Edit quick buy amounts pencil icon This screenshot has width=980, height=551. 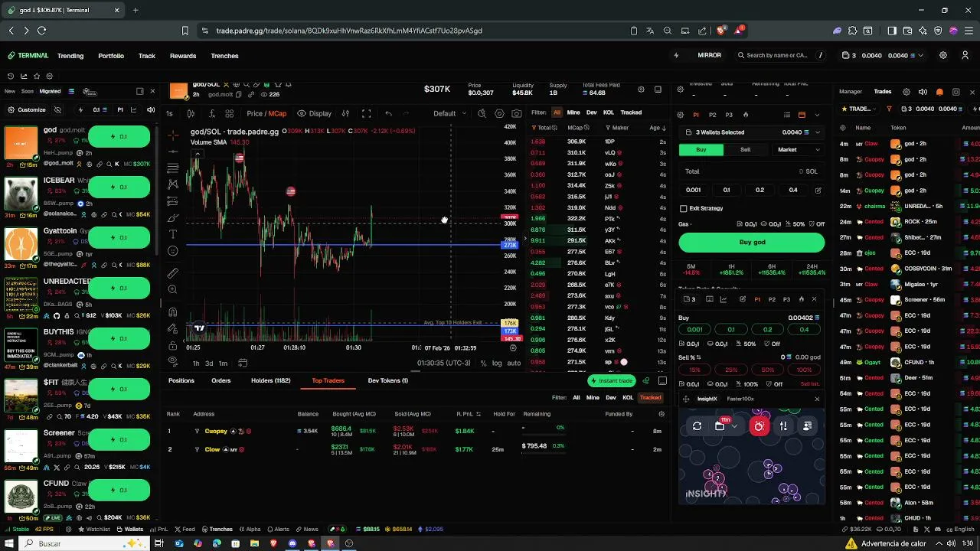(818, 190)
